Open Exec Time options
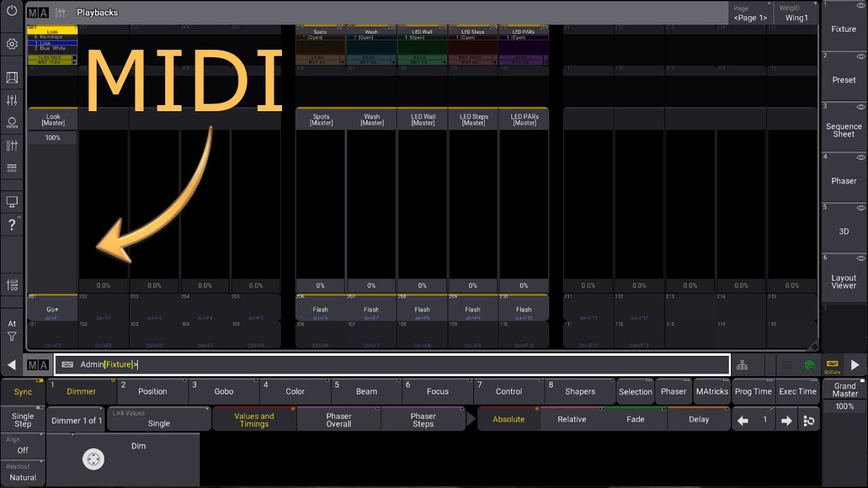 pyautogui.click(x=797, y=392)
